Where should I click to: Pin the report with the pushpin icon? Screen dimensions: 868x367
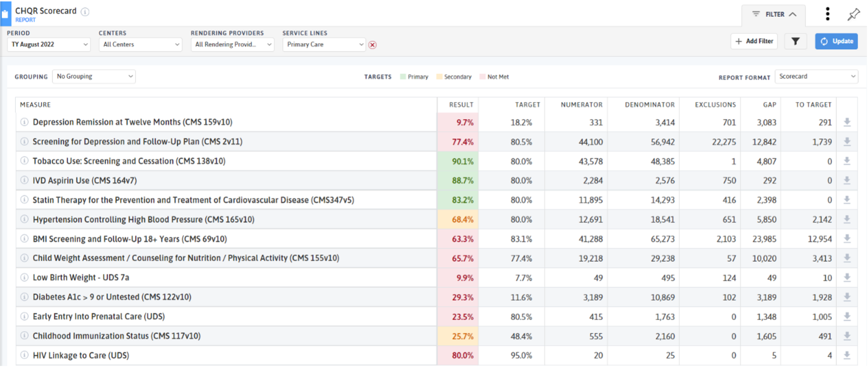[x=854, y=14]
